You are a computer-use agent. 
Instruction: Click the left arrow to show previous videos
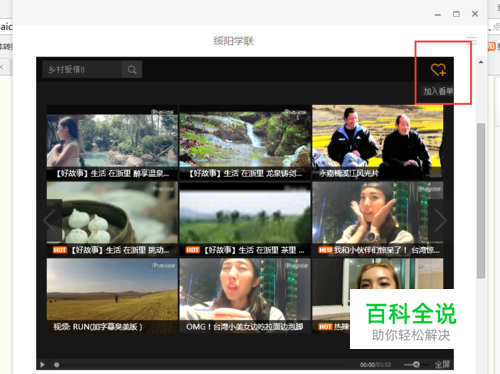pos(50,220)
